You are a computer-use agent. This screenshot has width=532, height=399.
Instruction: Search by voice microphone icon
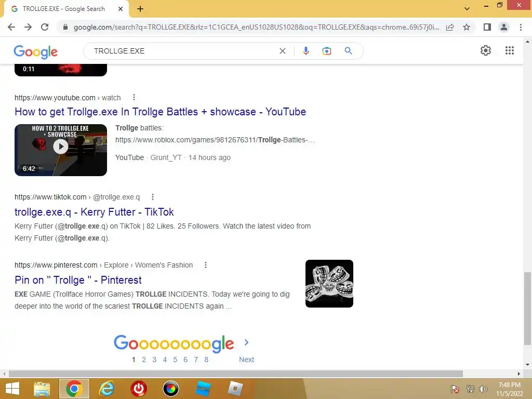[x=305, y=51]
